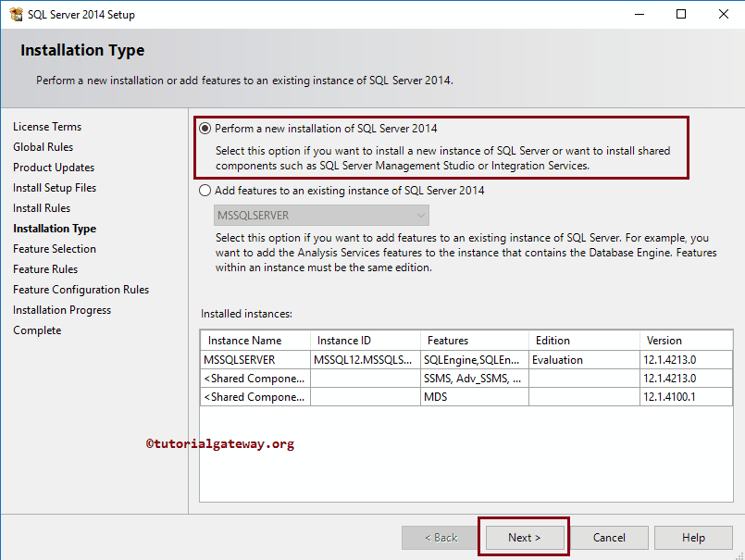Screen dimensions: 745x560
Task: Cancel the SQL Server installation
Action: [x=609, y=537]
